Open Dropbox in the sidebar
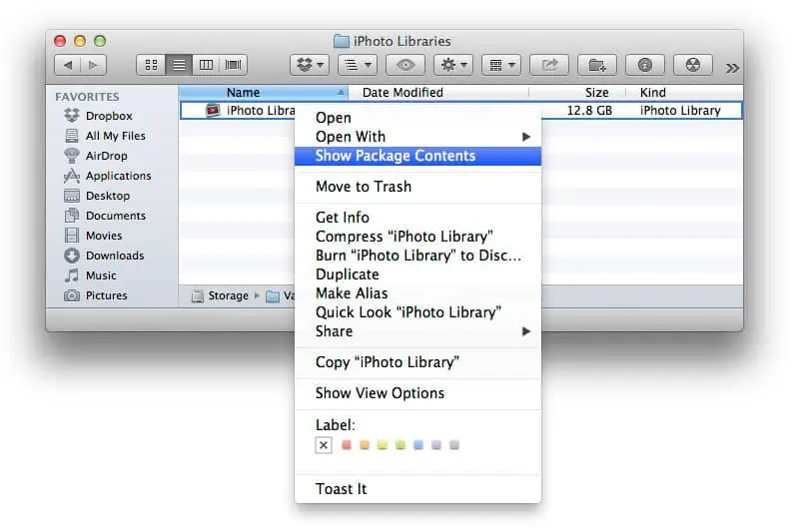The image size is (794, 532). click(x=99, y=116)
